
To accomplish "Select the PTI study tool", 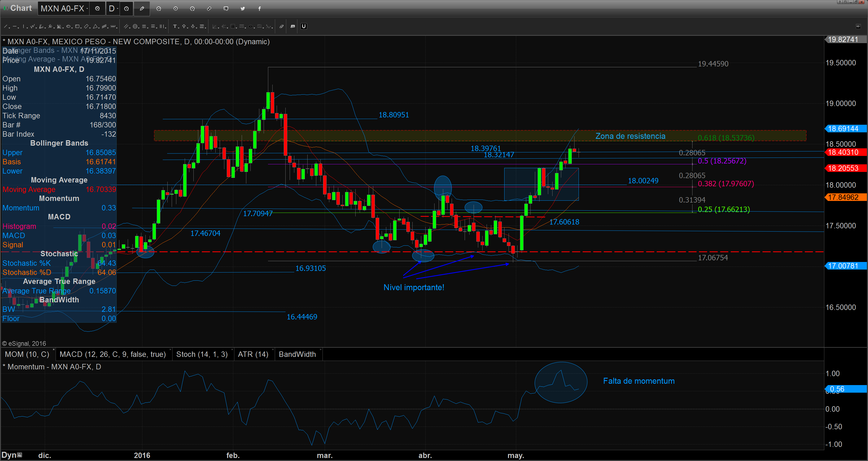I will pos(260,26).
